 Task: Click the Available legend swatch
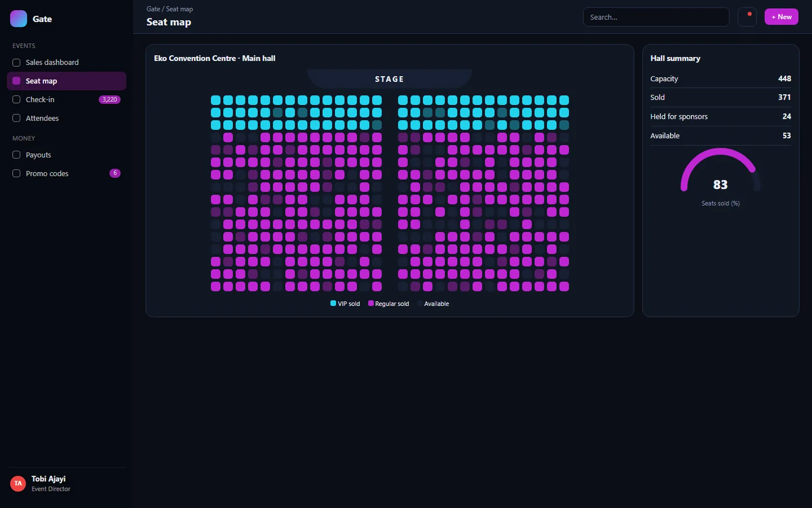(x=420, y=303)
